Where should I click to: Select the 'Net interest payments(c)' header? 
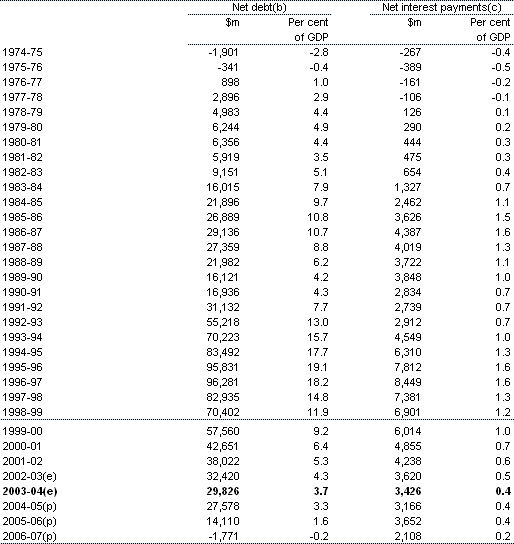(442, 7)
